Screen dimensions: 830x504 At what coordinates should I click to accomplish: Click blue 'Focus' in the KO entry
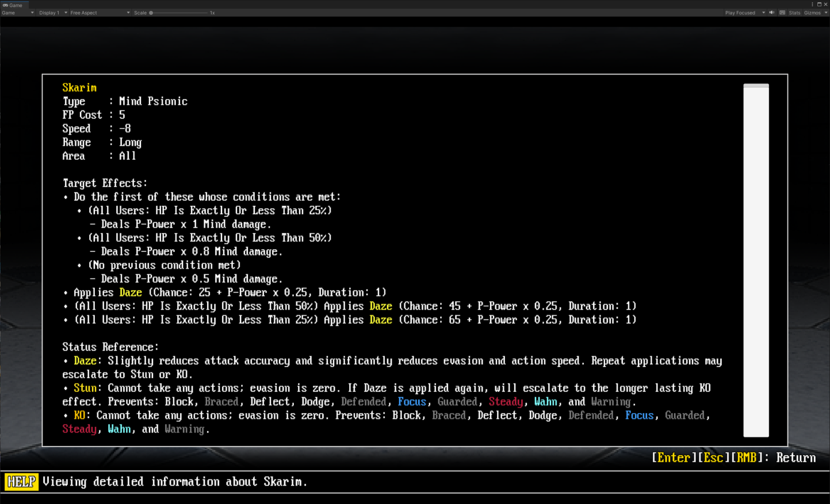click(640, 416)
